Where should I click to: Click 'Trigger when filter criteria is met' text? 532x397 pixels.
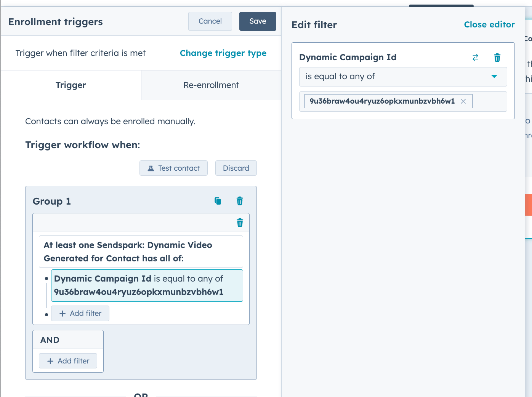pos(80,53)
